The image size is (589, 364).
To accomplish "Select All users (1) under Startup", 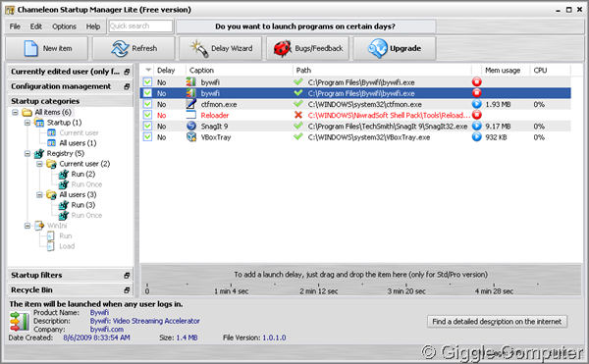I will 78,143.
